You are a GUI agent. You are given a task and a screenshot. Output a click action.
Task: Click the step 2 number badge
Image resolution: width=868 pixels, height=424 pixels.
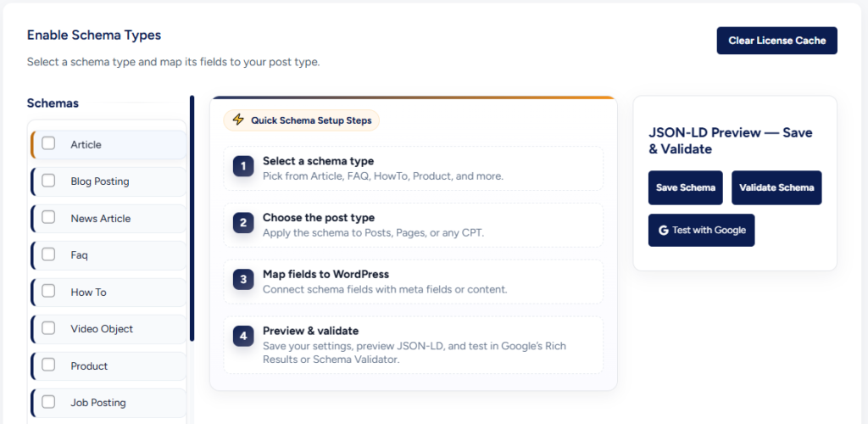click(243, 223)
